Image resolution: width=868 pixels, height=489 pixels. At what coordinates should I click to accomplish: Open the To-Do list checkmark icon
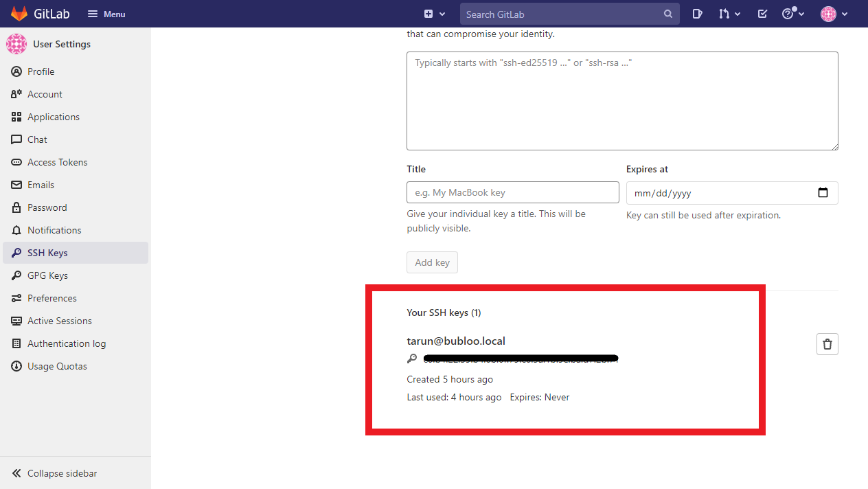[762, 14]
